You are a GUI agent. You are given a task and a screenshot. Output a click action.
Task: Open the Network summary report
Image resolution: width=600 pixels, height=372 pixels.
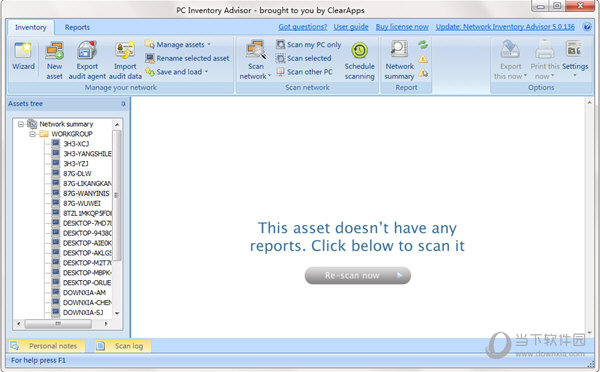pyautogui.click(x=399, y=60)
